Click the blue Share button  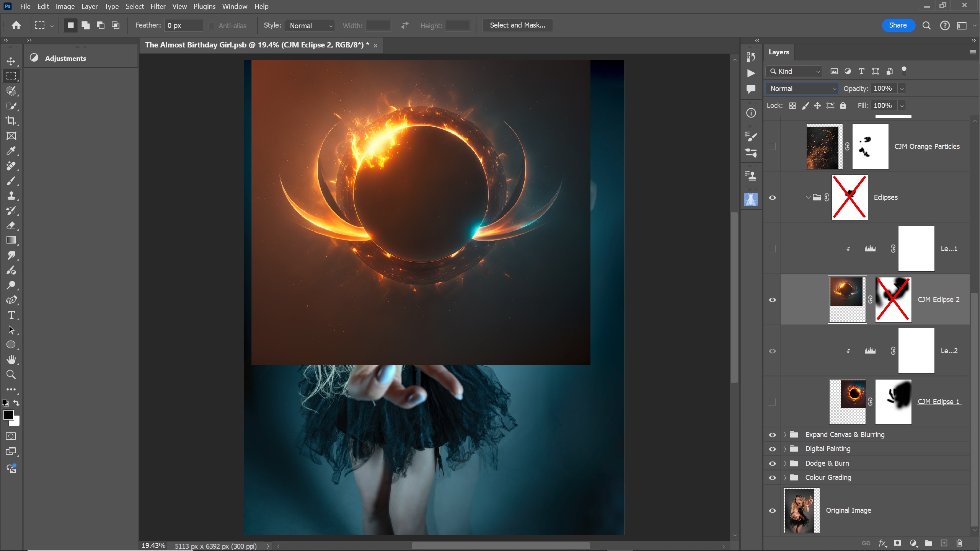pos(898,25)
